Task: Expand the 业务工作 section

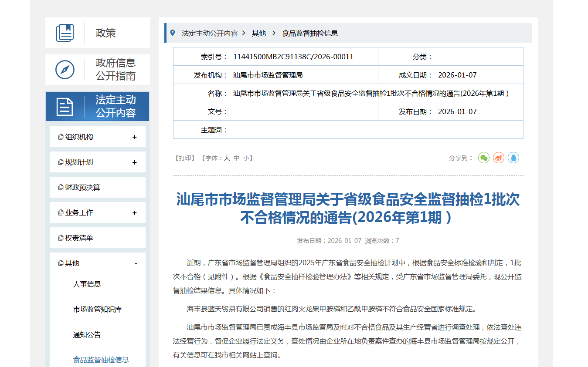Action: 134,213
